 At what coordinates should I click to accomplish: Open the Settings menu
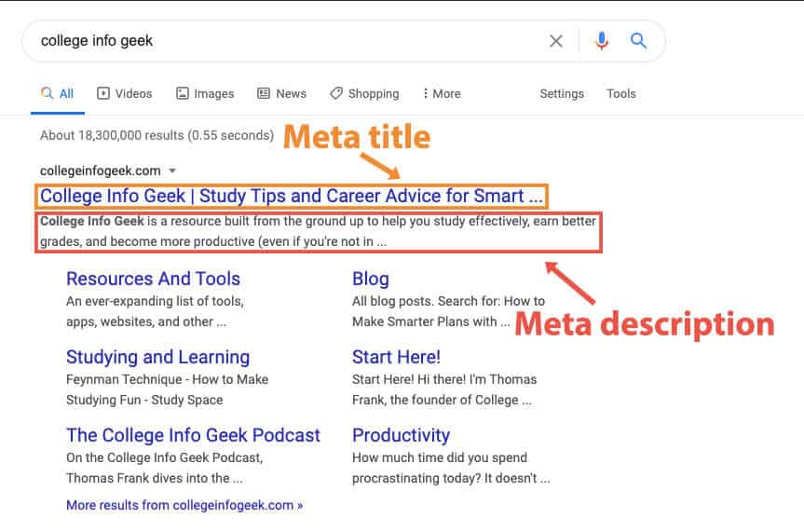coord(562,94)
